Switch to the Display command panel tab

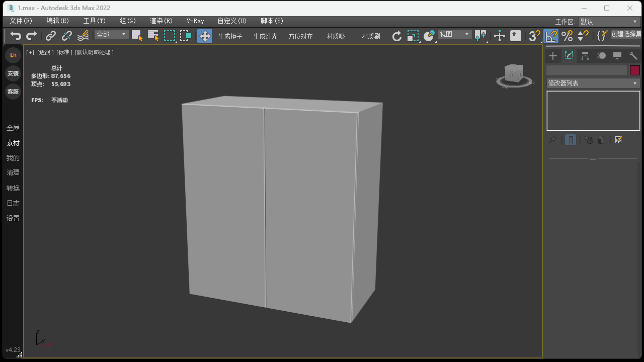[x=617, y=56]
